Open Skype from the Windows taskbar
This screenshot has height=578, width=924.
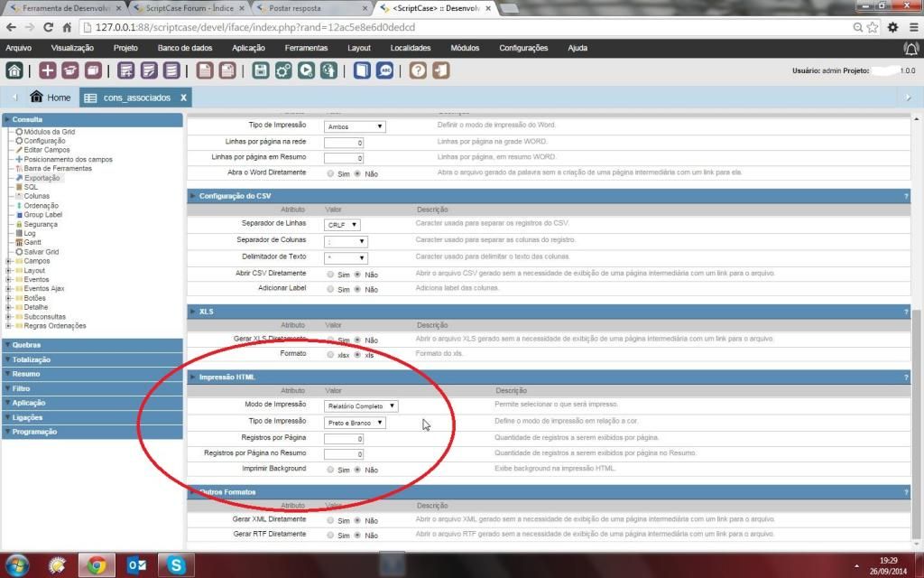click(x=177, y=565)
